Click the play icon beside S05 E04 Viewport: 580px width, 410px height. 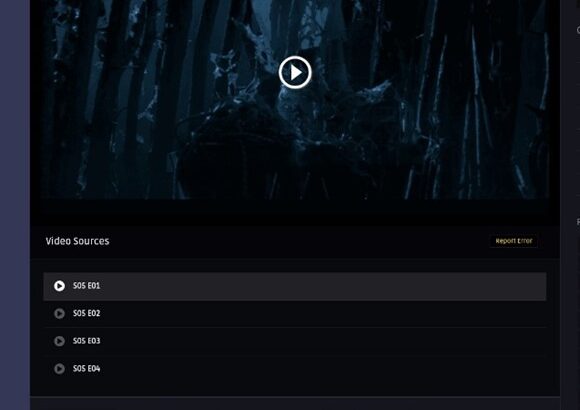[59, 369]
